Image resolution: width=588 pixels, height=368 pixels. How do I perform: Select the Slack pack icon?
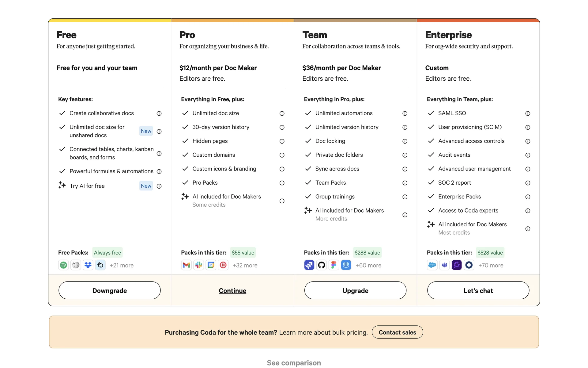point(199,265)
